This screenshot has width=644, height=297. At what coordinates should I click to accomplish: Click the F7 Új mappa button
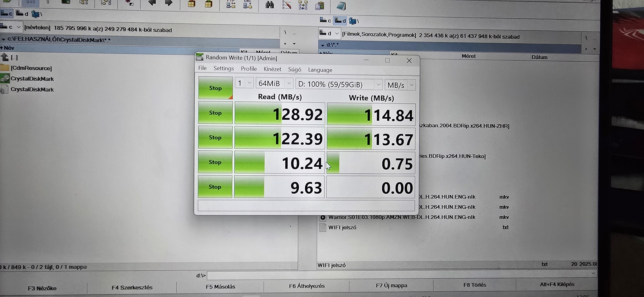pyautogui.click(x=391, y=285)
